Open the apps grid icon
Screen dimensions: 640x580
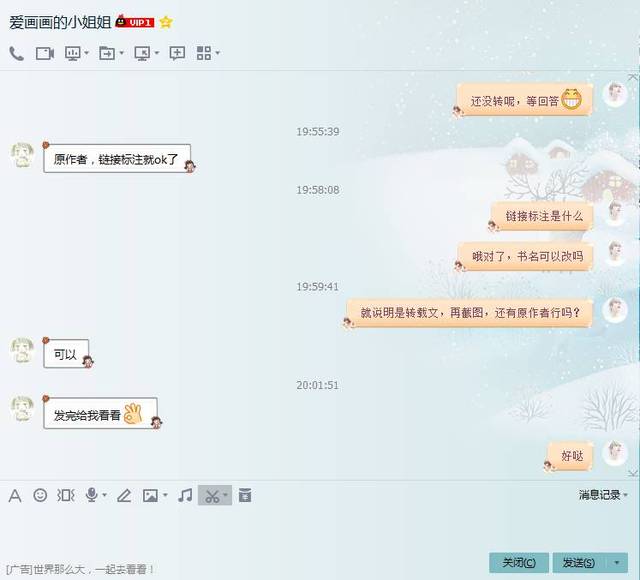[204, 53]
